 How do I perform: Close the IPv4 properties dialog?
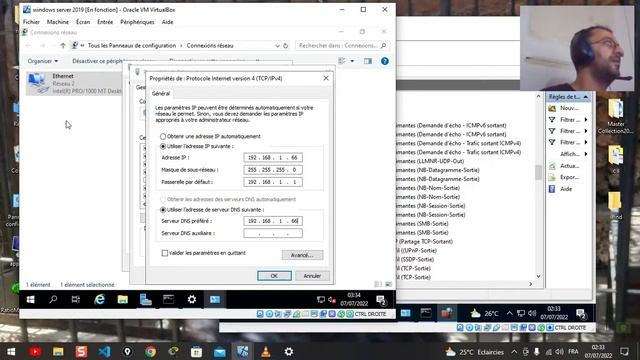pos(326,78)
